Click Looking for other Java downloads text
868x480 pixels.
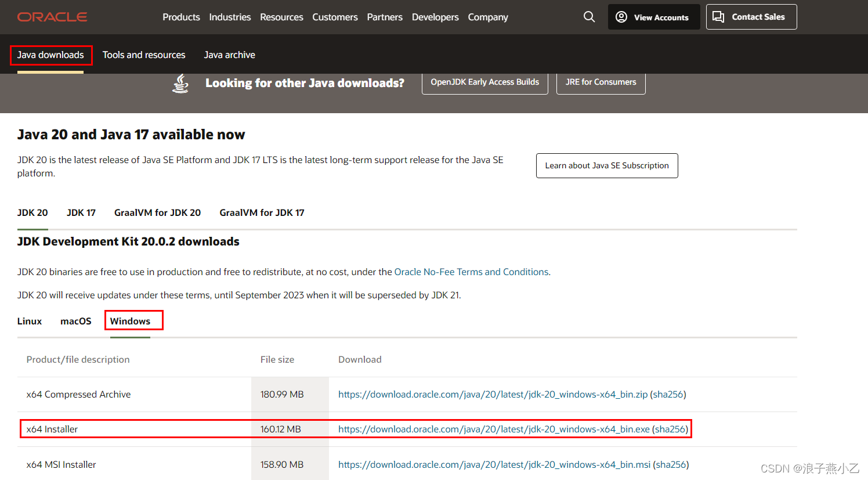[x=305, y=83]
